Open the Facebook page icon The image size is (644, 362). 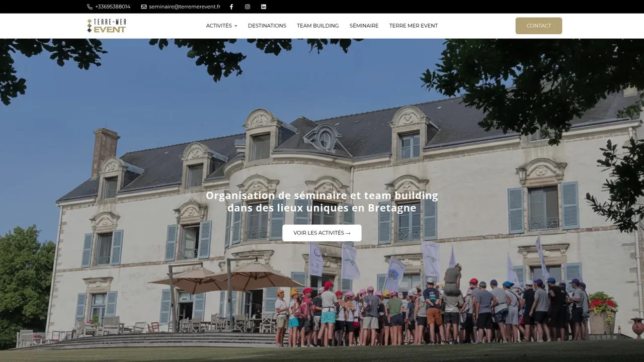click(231, 7)
